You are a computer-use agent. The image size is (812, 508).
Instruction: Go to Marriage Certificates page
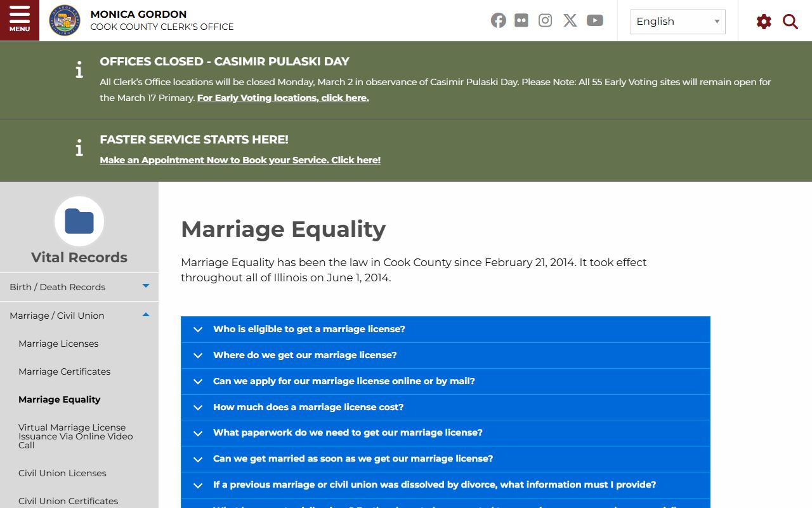(65, 371)
